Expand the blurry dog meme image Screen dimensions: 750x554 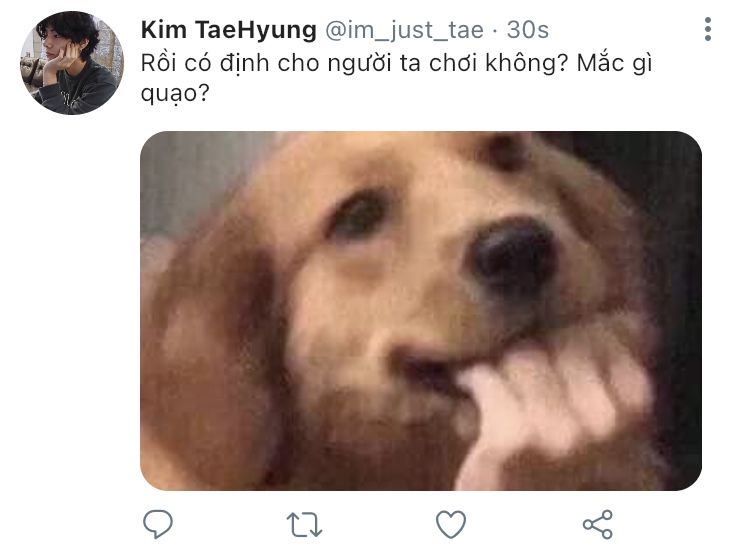point(421,310)
